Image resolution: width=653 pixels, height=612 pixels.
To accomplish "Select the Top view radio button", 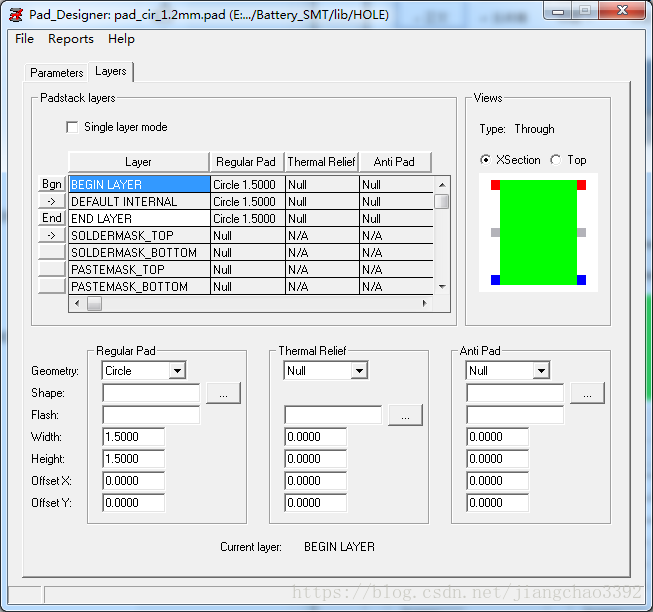I will (x=556, y=160).
